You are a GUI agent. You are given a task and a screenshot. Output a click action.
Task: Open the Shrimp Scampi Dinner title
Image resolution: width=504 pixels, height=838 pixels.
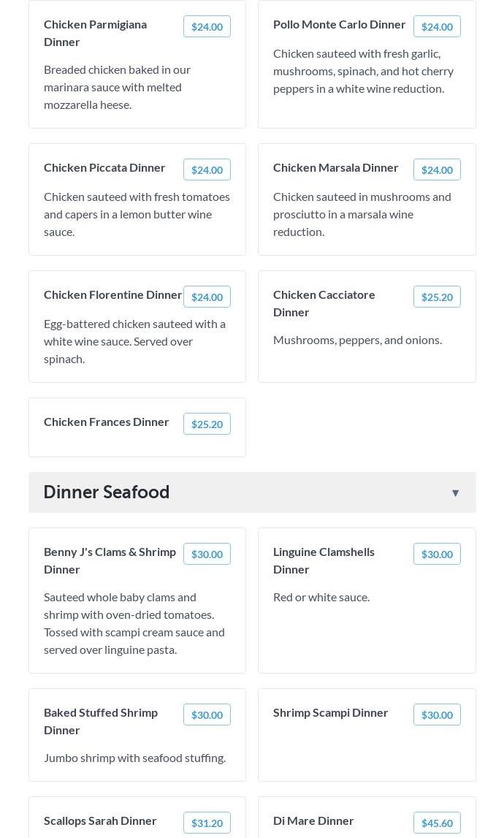click(330, 712)
